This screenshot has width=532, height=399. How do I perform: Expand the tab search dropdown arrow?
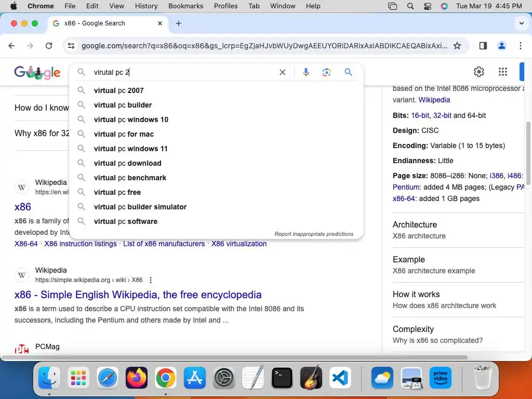click(521, 23)
